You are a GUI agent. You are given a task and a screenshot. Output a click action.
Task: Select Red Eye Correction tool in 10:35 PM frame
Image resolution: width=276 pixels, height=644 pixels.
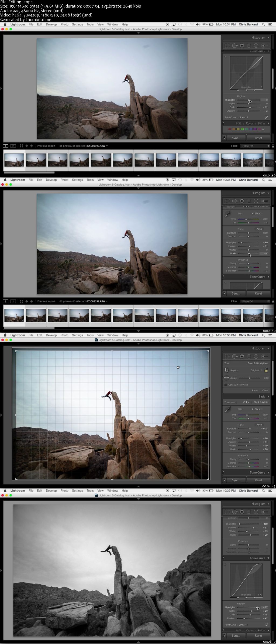click(x=242, y=201)
